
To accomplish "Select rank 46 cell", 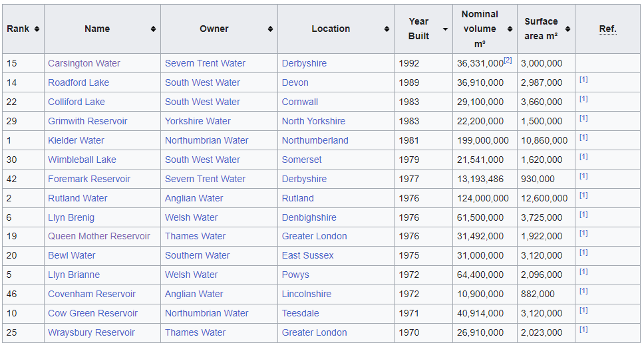I will (x=23, y=294).
